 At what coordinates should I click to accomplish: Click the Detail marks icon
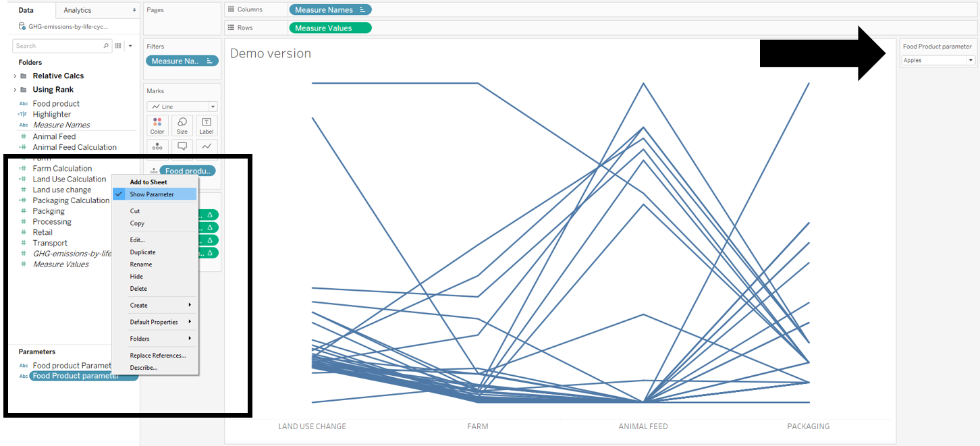click(x=157, y=146)
